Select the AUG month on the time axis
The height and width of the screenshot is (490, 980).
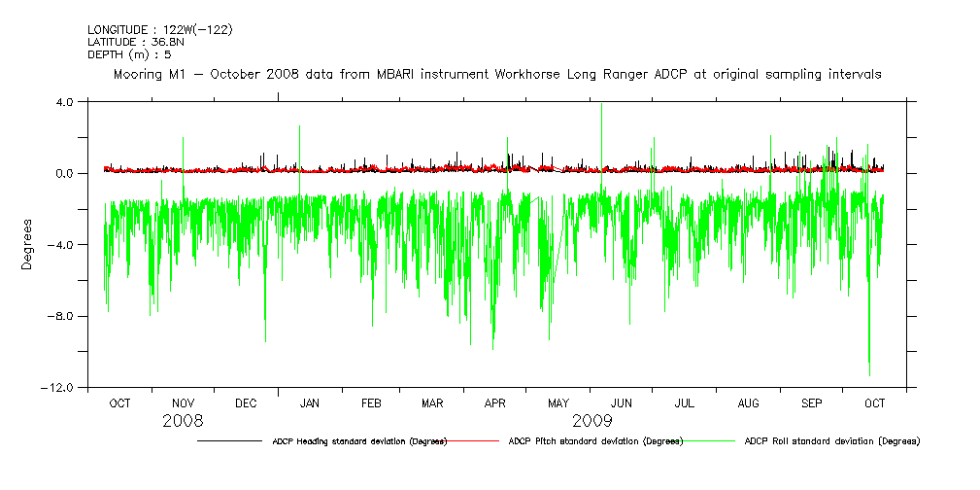tap(748, 402)
